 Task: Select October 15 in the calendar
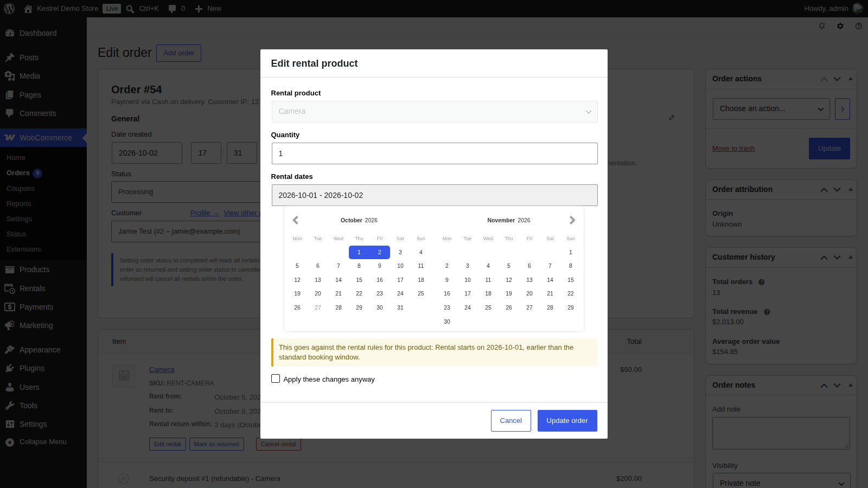359,280
